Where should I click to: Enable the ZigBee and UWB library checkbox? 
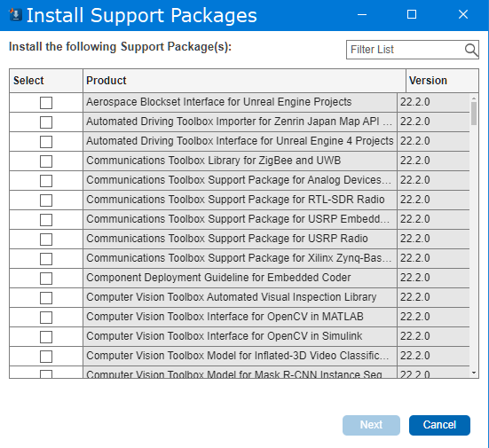[x=46, y=161]
